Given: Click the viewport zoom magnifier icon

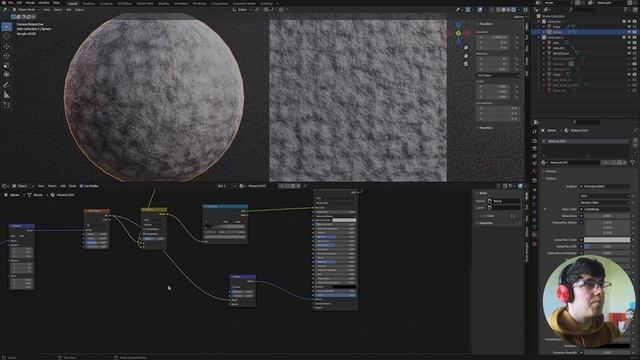Looking at the screenshot, I should click(x=466, y=48).
